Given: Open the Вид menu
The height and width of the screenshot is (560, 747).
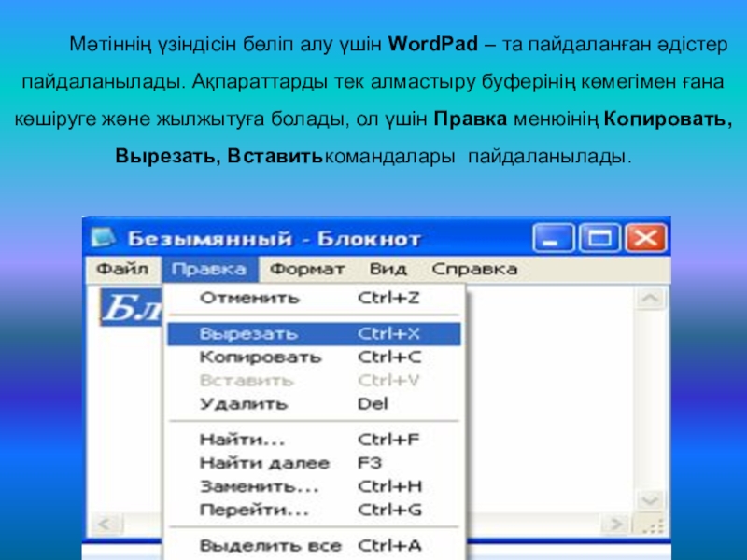Looking at the screenshot, I should pos(388,269).
